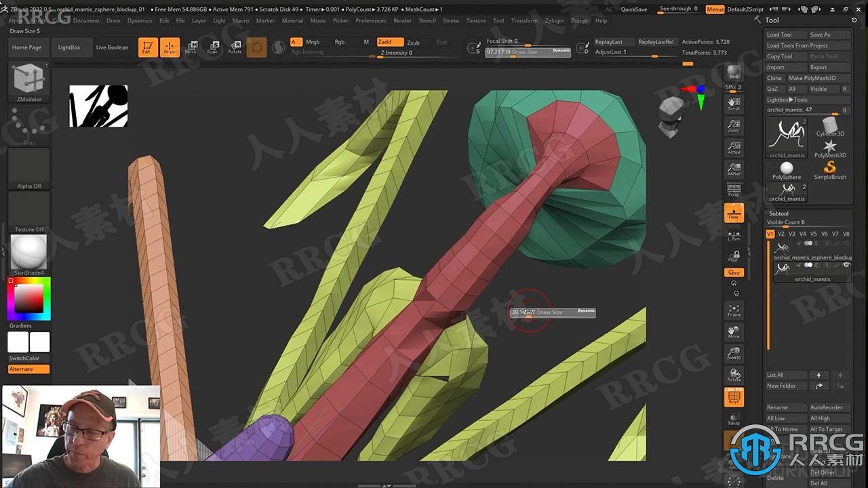Open the LightBox browser

[x=69, y=47]
